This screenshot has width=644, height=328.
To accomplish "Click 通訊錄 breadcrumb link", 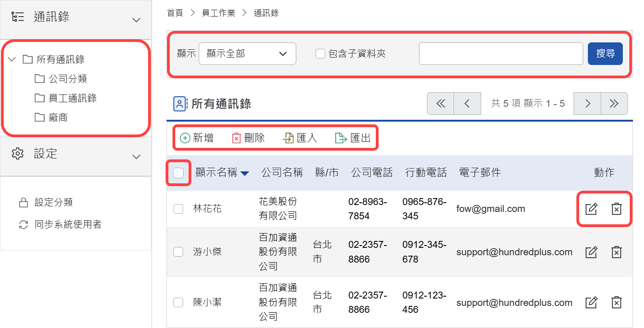I will coord(266,13).
